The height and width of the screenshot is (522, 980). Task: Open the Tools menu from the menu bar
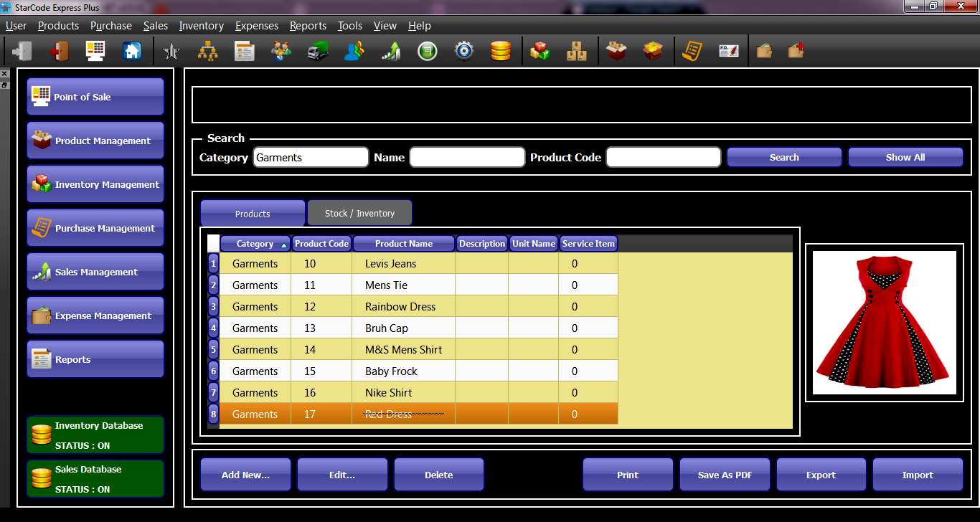pos(349,26)
